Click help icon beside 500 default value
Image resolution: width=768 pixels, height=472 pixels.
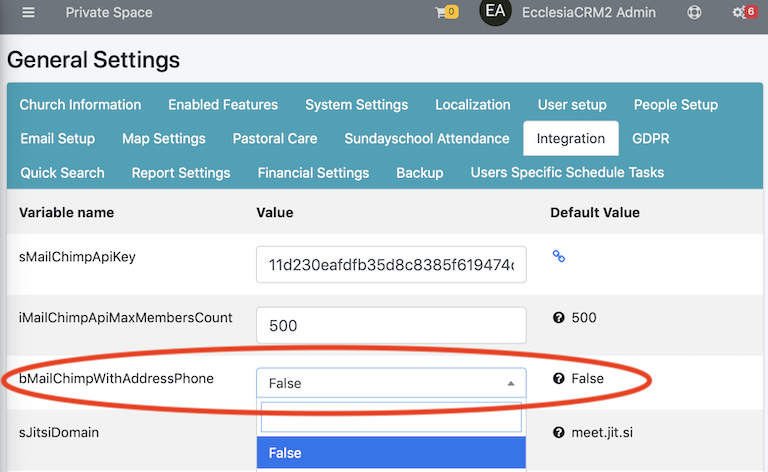click(x=558, y=318)
